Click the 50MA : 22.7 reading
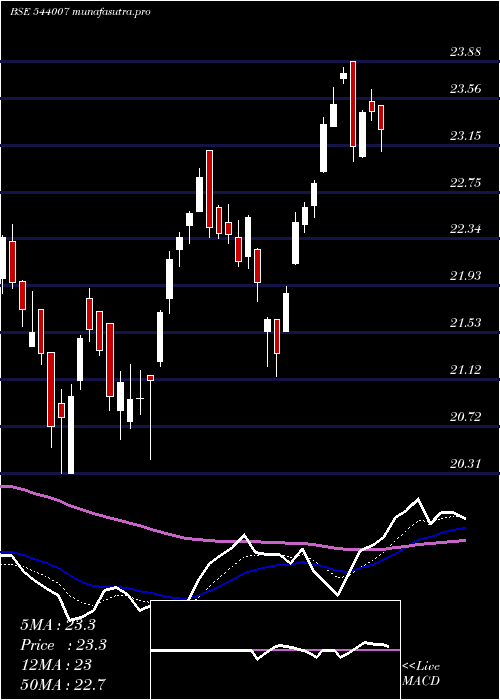Screen dimensions: 500x700 point(63,684)
